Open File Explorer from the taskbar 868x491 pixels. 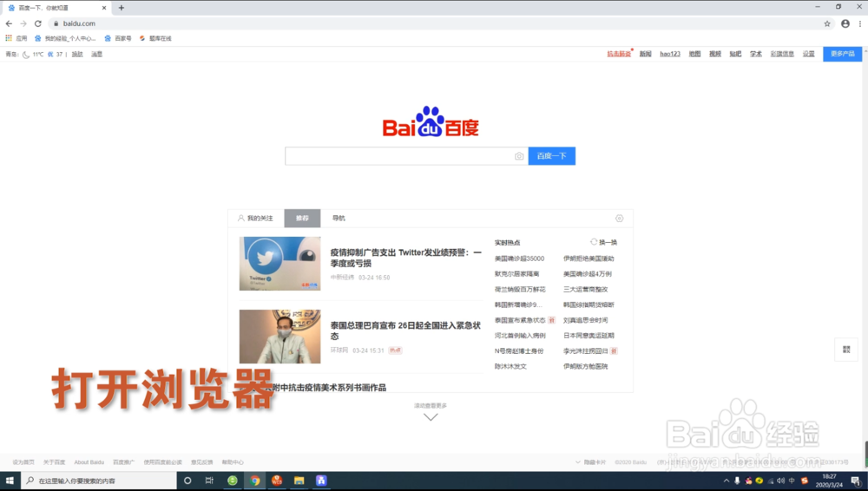pos(299,481)
